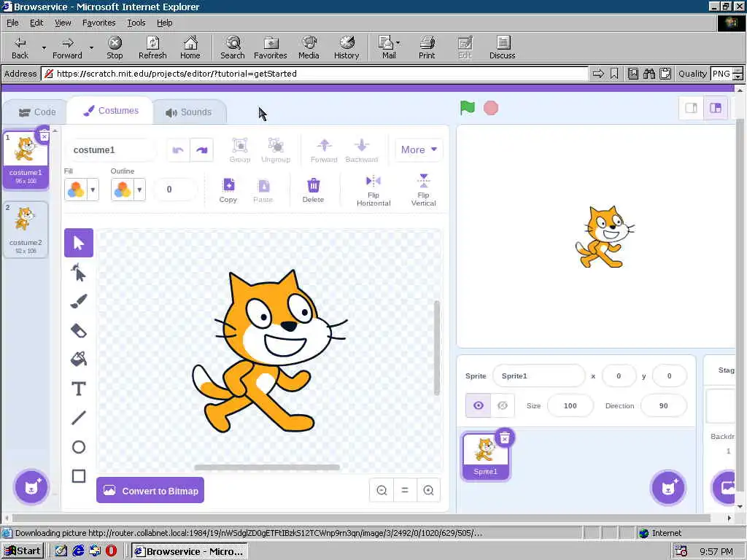Image resolution: width=747 pixels, height=560 pixels.
Task: Open the Fill color dropdown
Action: click(x=93, y=190)
